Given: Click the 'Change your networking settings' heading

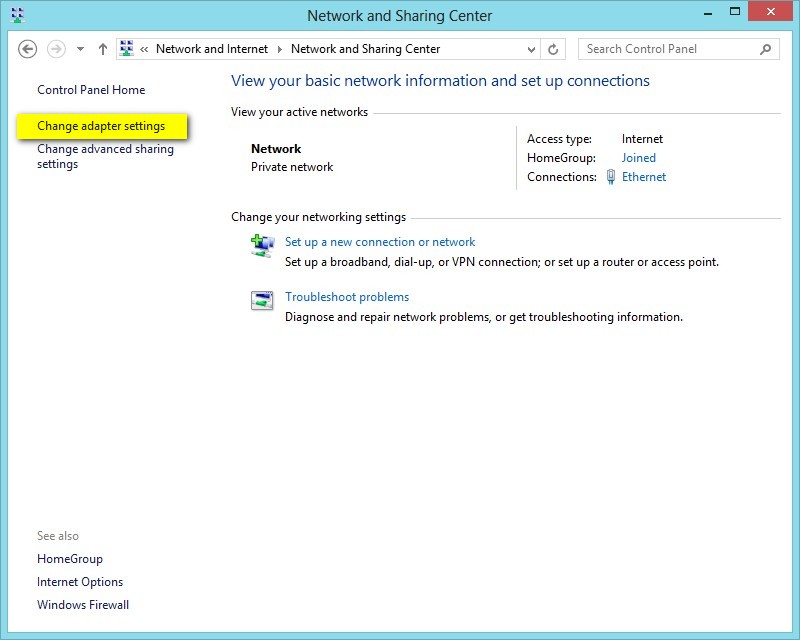Looking at the screenshot, I should 318,217.
